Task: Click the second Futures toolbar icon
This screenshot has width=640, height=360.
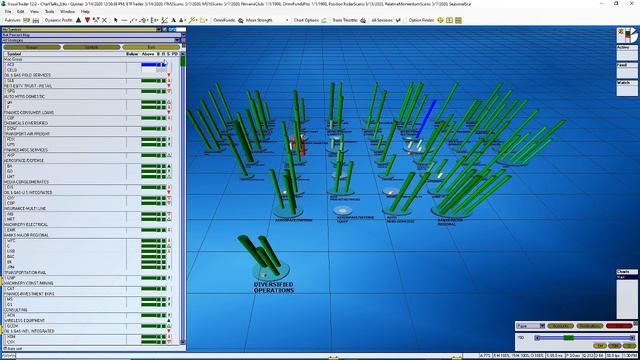Action: [x=36, y=20]
